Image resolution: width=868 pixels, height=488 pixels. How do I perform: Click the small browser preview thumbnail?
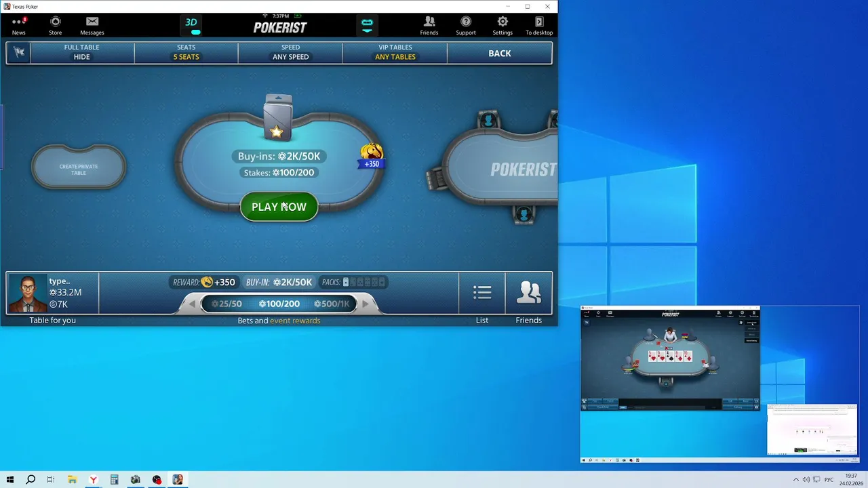812,430
